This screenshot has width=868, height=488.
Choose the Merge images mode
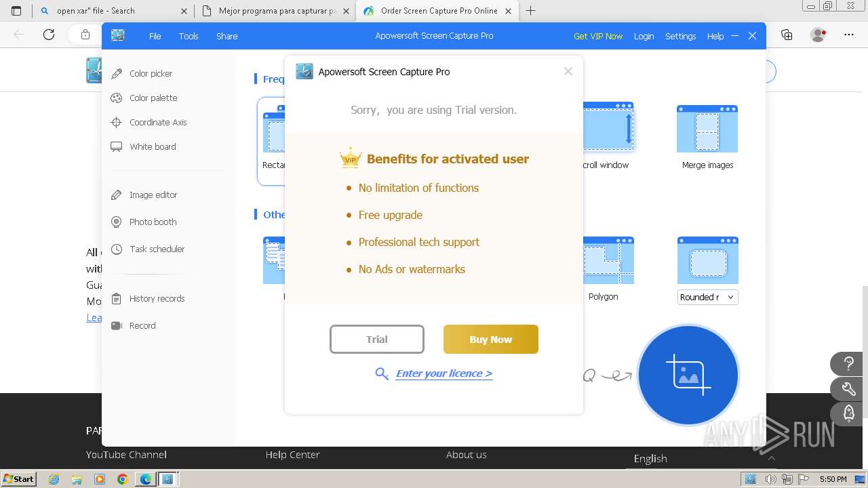click(x=707, y=137)
